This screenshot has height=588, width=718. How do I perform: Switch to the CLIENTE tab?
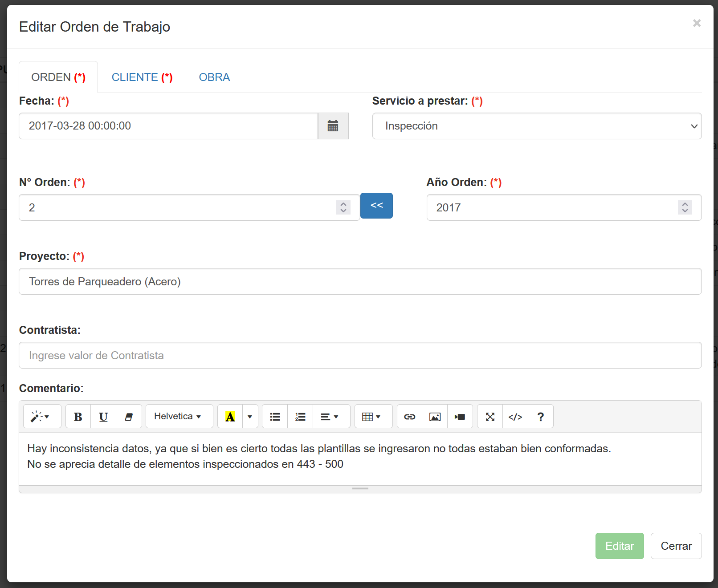[142, 77]
